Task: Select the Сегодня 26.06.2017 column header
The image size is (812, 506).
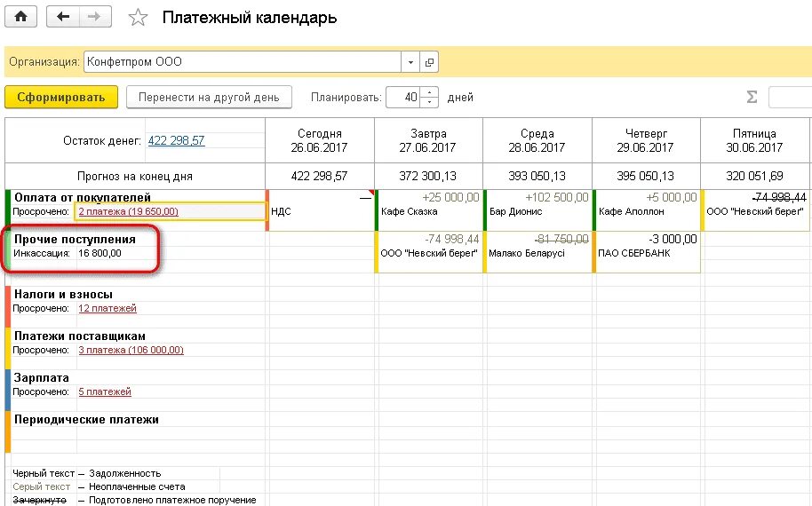Action: 320,140
